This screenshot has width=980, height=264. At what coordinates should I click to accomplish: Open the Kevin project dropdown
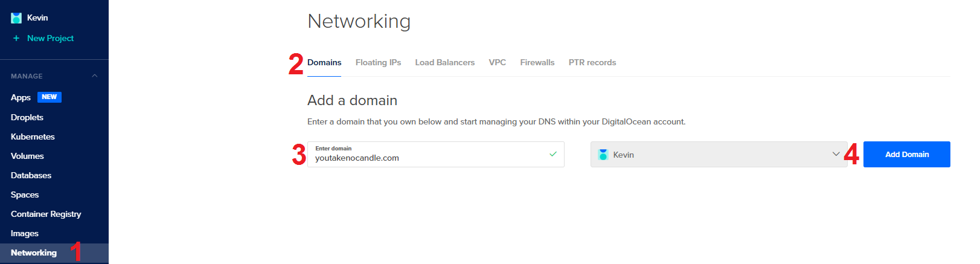(713, 155)
